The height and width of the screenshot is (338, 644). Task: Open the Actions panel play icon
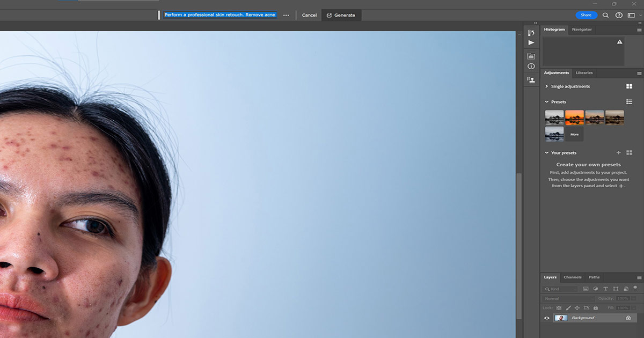click(x=531, y=42)
